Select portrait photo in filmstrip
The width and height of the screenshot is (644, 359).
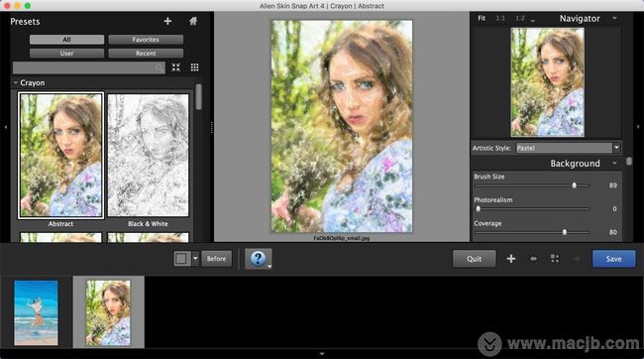point(108,312)
